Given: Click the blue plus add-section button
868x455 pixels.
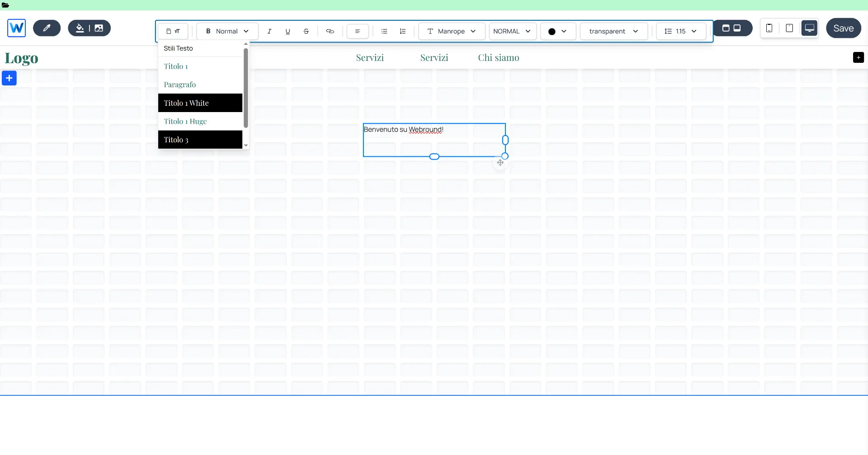Looking at the screenshot, I should tap(9, 78).
